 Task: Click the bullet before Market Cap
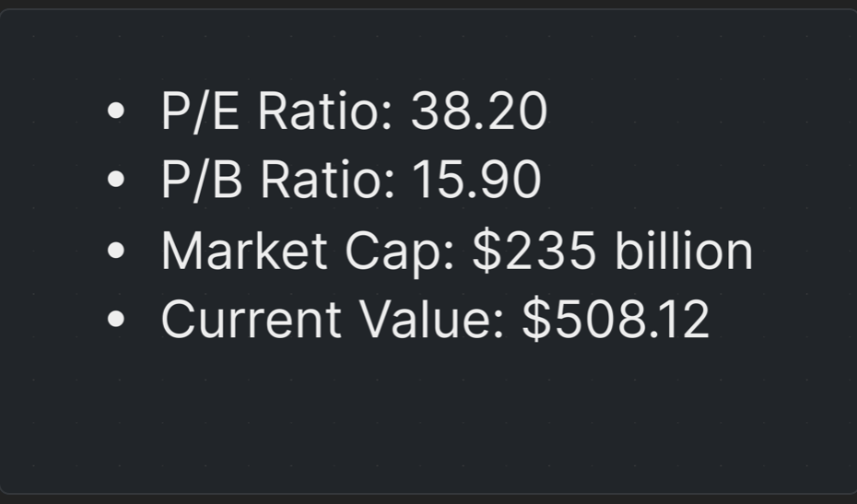coord(115,251)
